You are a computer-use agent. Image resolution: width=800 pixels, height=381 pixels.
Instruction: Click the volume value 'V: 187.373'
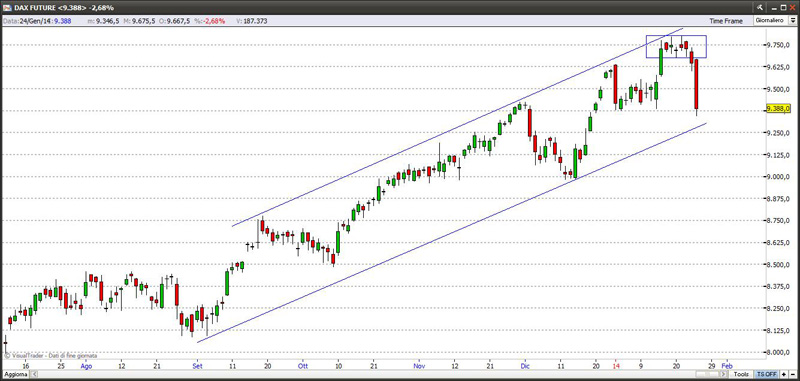pyautogui.click(x=253, y=21)
